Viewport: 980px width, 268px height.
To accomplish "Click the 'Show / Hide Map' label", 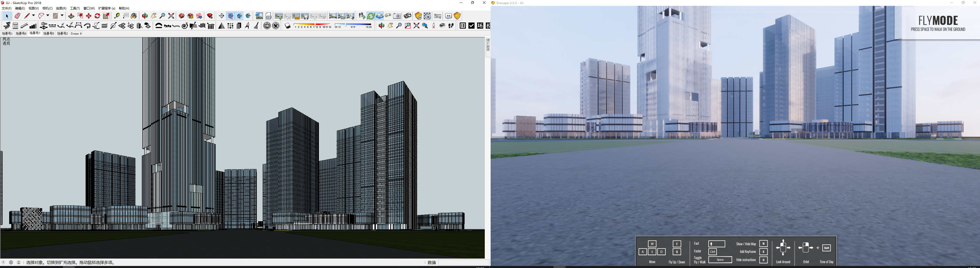I will 746,244.
